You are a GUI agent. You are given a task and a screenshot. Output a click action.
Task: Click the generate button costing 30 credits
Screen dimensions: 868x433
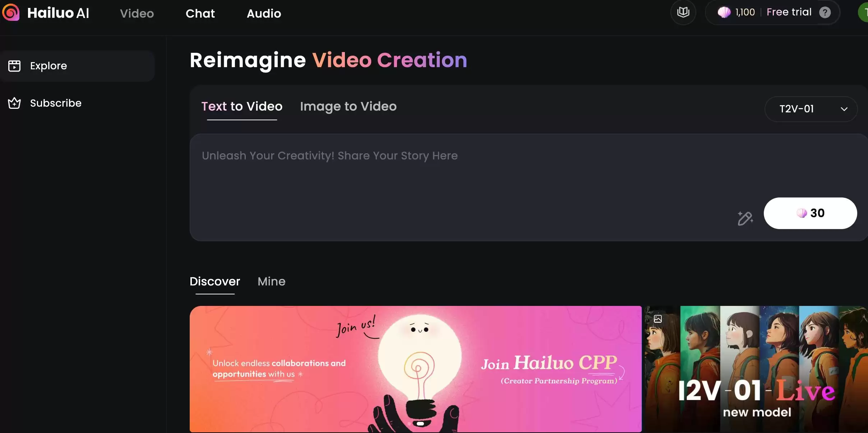pyautogui.click(x=810, y=213)
